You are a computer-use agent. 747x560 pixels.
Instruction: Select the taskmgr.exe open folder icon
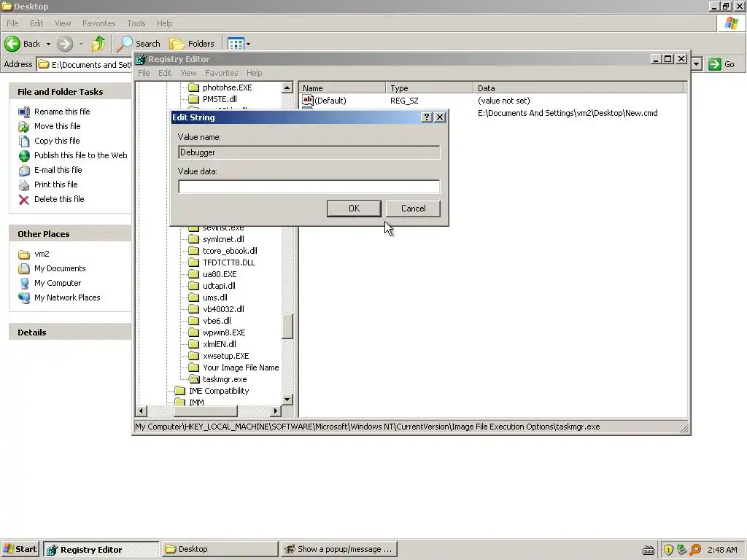coord(193,379)
